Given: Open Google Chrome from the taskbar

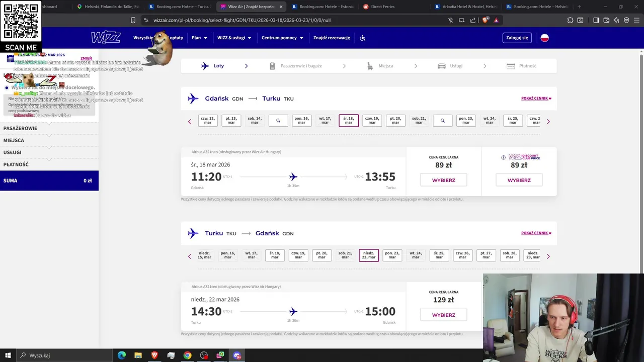Looking at the screenshot, I should [187, 355].
